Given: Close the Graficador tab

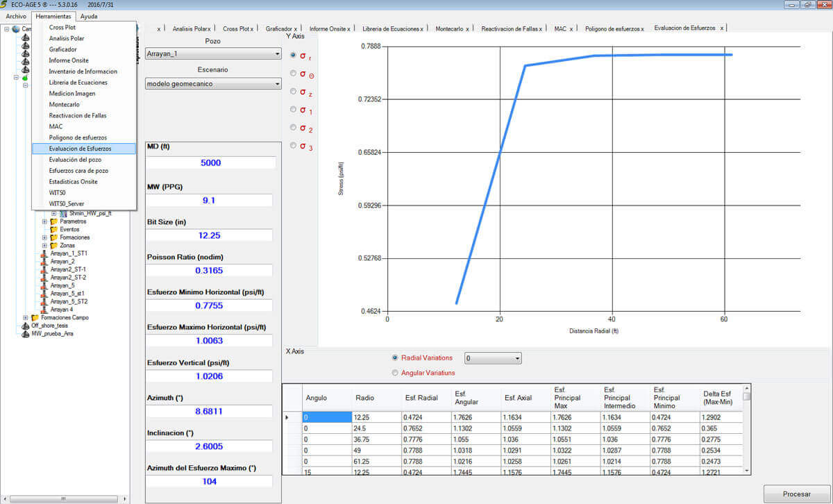Looking at the screenshot, I should (295, 28).
